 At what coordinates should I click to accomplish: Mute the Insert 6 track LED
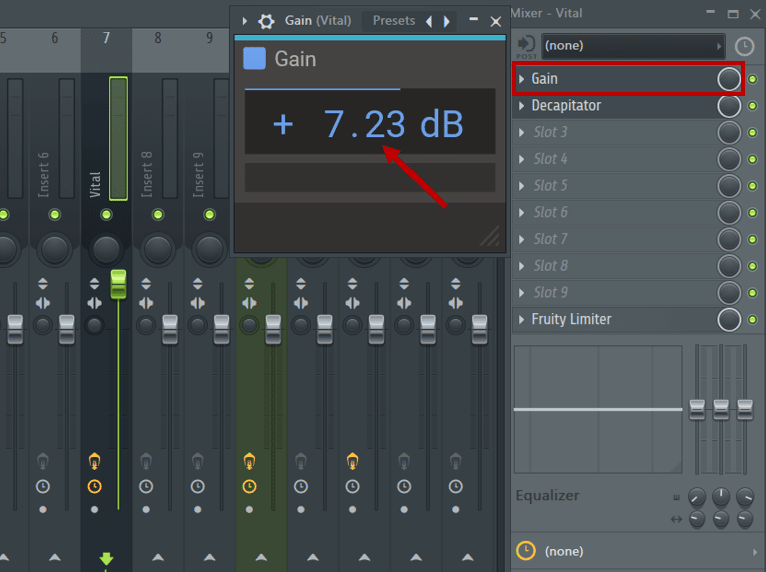point(55,214)
